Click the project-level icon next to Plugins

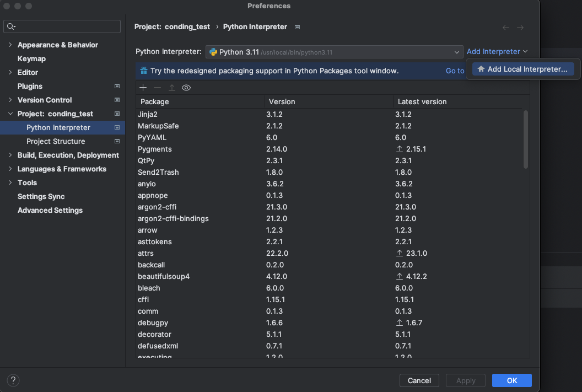click(x=117, y=86)
